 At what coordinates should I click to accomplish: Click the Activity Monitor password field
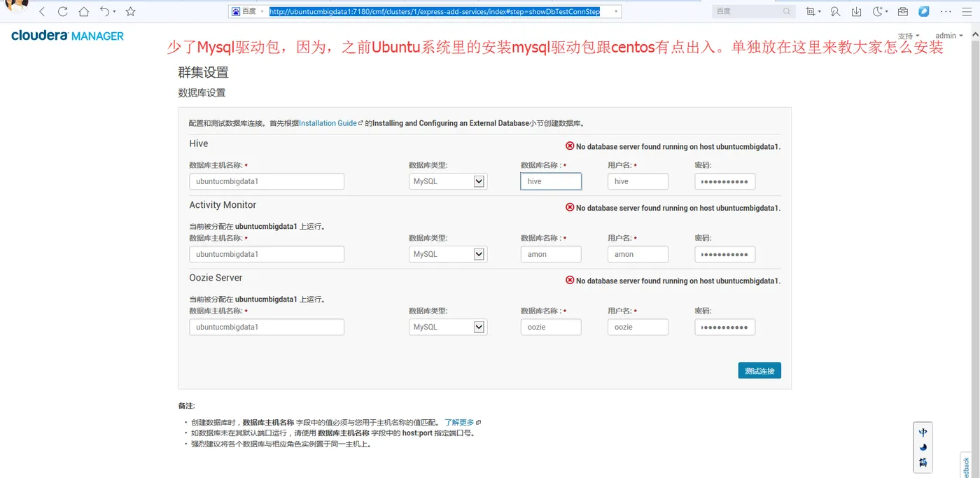click(x=724, y=254)
